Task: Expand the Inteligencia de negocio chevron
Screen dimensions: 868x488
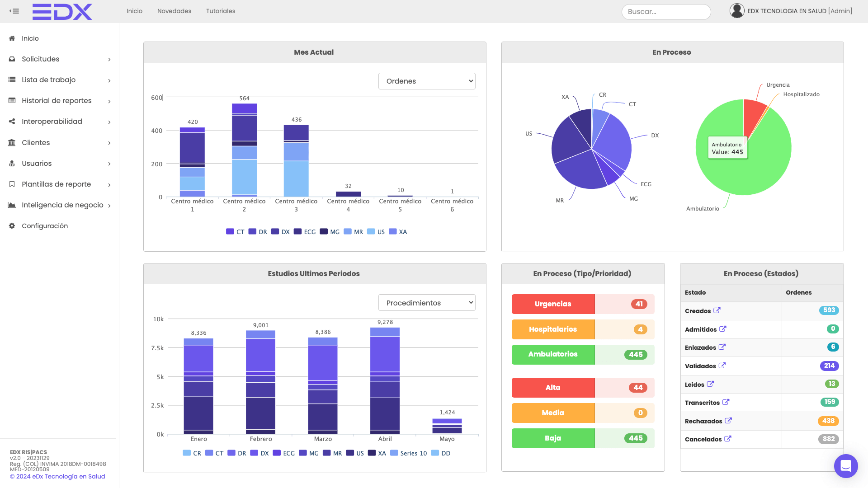Action: click(x=109, y=206)
